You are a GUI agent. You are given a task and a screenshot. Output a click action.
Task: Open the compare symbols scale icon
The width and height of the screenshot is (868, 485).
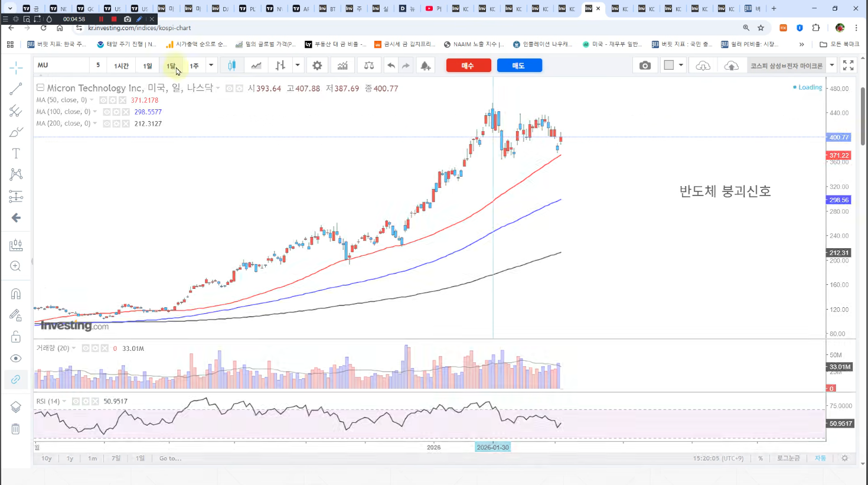369,66
